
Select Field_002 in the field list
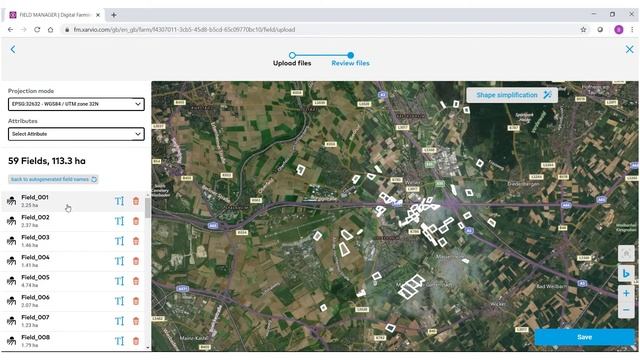click(73, 221)
